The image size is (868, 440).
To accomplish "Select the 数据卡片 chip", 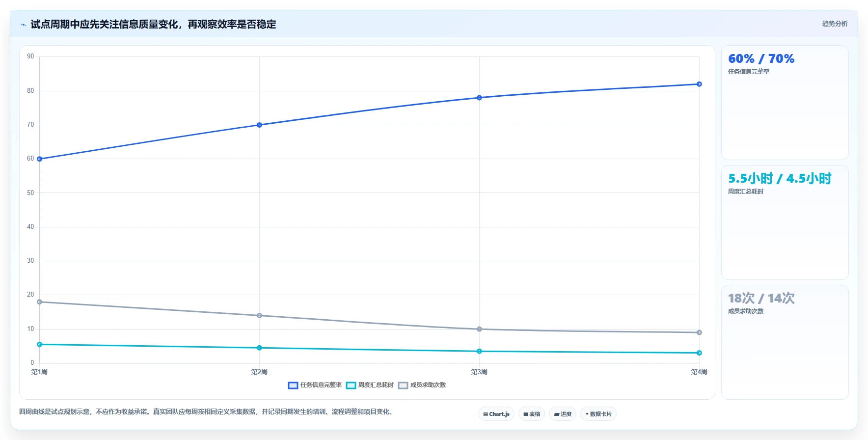I will (598, 414).
